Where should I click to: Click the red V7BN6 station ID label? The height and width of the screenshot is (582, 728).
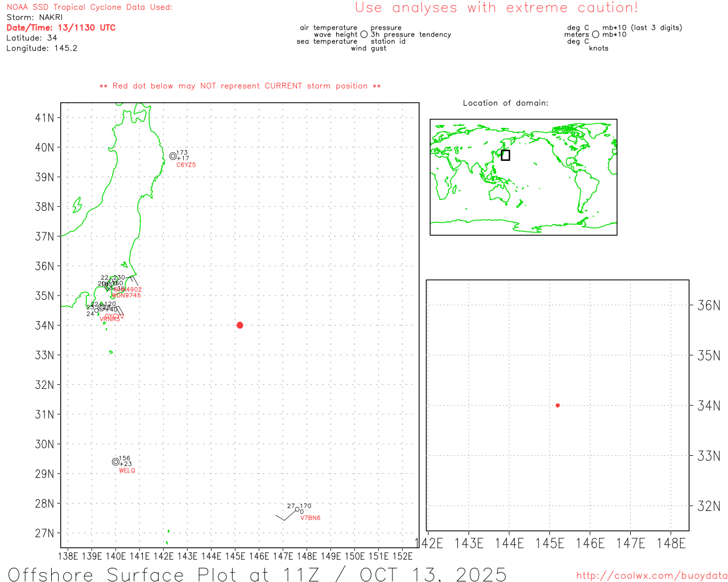(311, 518)
